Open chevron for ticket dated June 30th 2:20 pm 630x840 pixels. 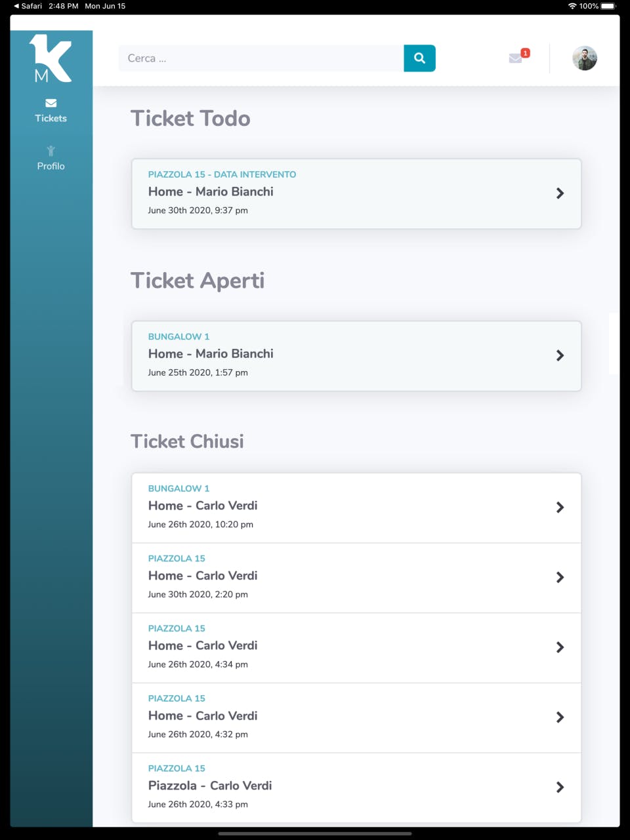click(x=560, y=578)
